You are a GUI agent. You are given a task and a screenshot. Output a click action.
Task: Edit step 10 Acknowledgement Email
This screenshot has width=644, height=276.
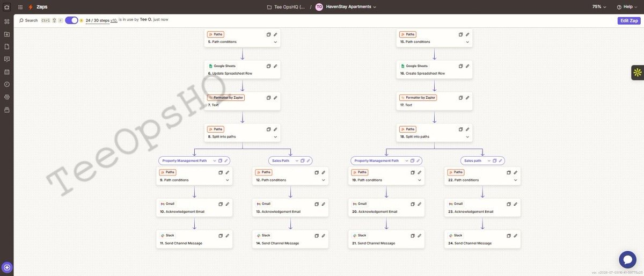click(x=228, y=204)
